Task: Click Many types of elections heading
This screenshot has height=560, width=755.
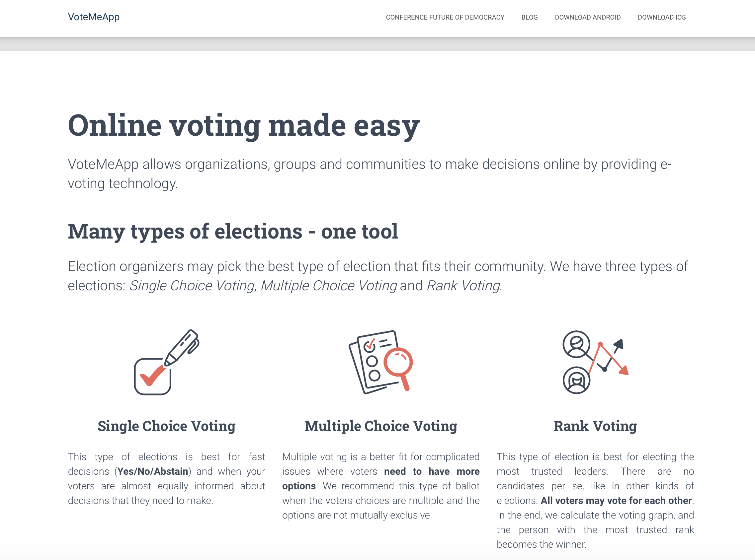Action: coord(233,232)
